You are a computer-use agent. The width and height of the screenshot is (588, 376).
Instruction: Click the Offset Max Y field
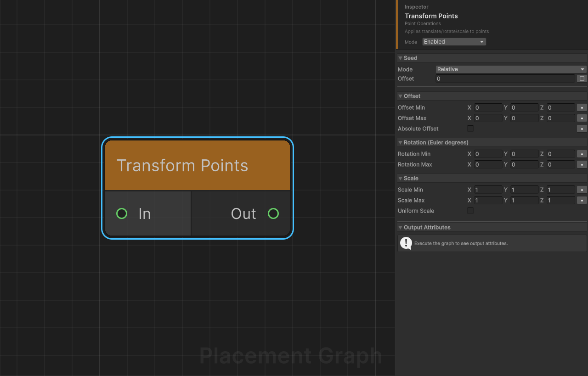click(524, 118)
